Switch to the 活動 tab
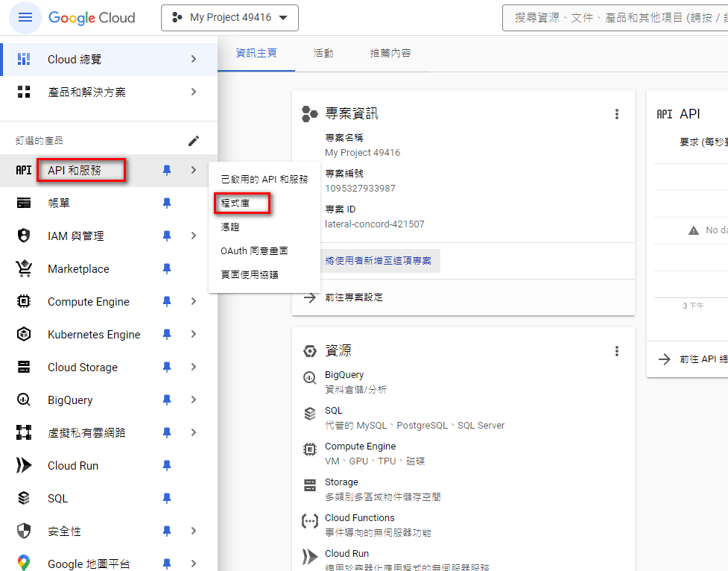This screenshot has height=571, width=728. coord(323,53)
